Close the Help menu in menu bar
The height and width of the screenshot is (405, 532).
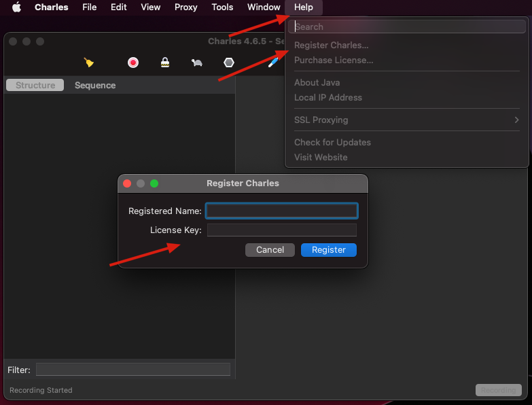tap(304, 7)
